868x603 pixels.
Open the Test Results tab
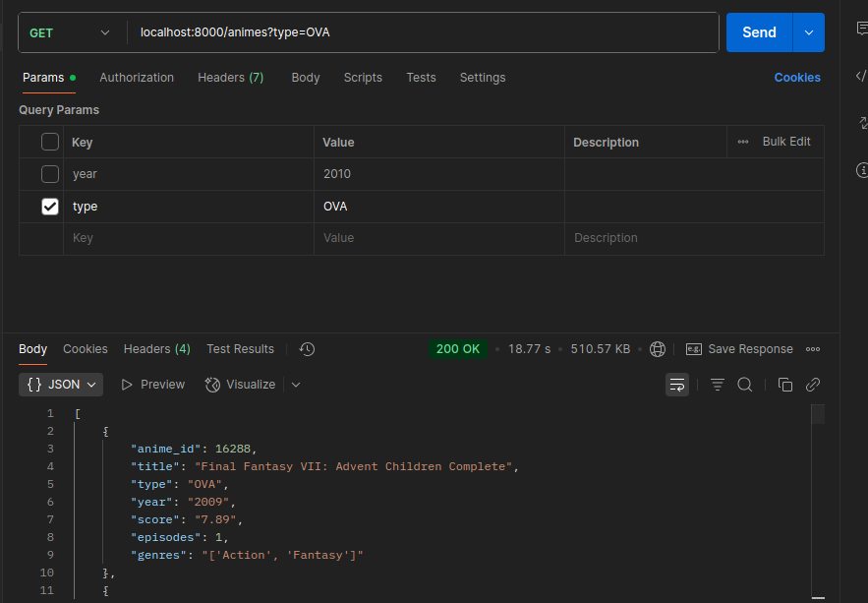[240, 349]
